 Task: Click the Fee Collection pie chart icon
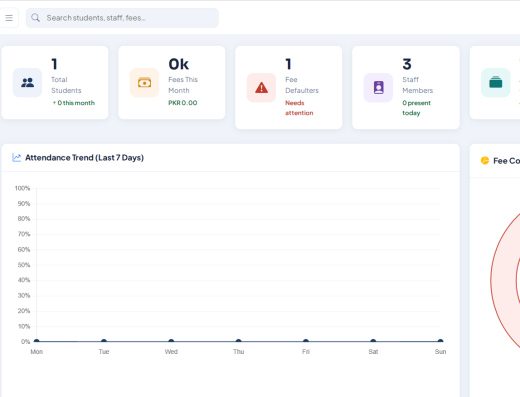click(485, 161)
